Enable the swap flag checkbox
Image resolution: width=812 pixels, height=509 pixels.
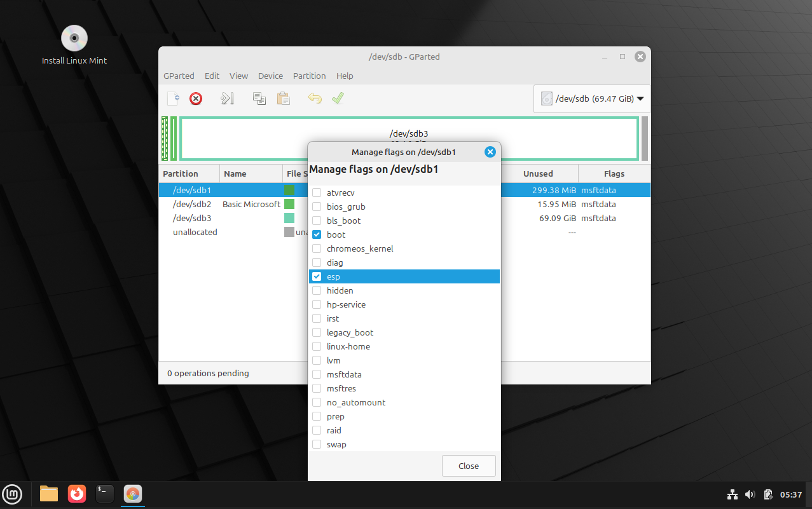tap(317, 444)
